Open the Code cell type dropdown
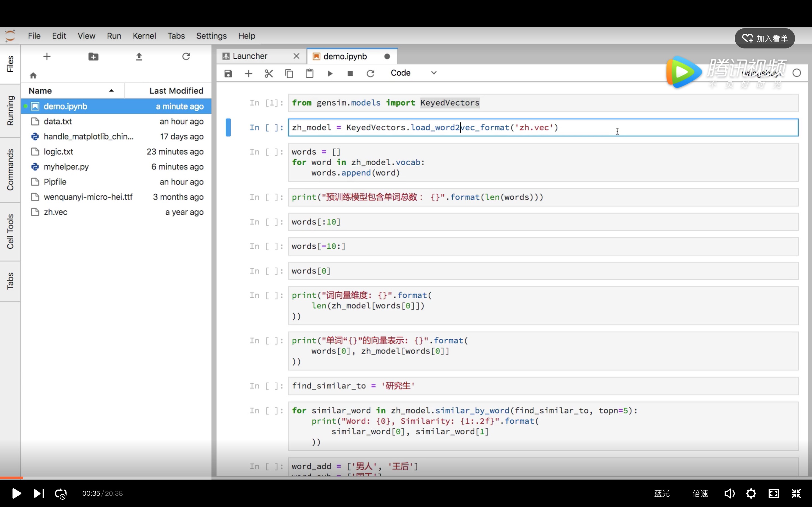 click(x=413, y=73)
